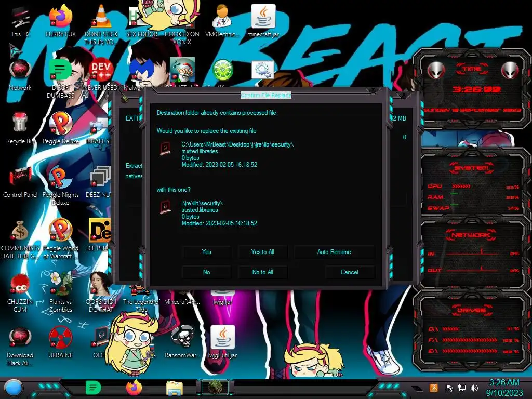532x399 pixels.
Task: Choose Yes to All in the dialog
Action: pyautogui.click(x=262, y=252)
